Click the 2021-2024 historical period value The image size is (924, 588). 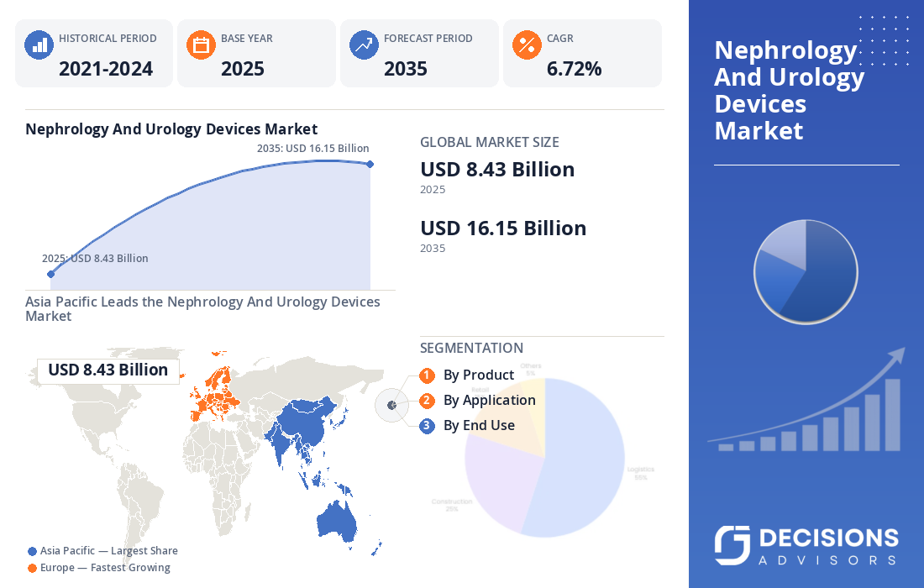point(106,69)
